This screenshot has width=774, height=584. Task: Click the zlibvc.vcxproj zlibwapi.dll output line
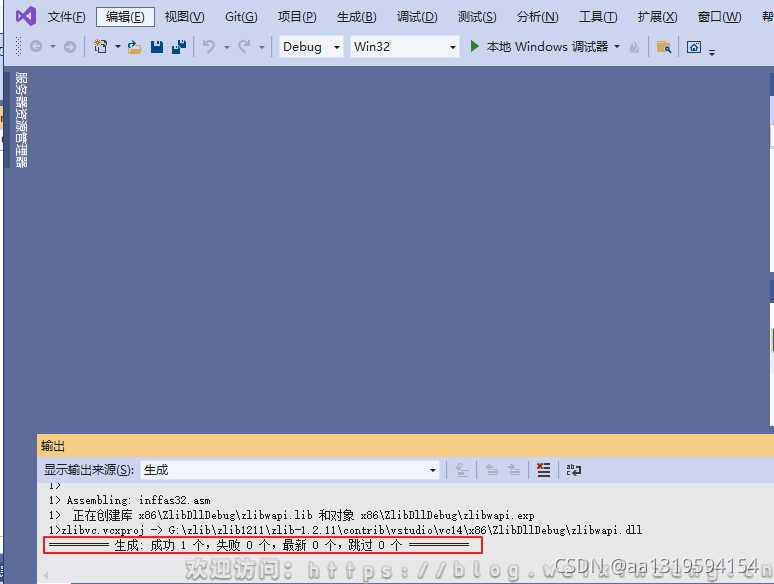coord(345,530)
